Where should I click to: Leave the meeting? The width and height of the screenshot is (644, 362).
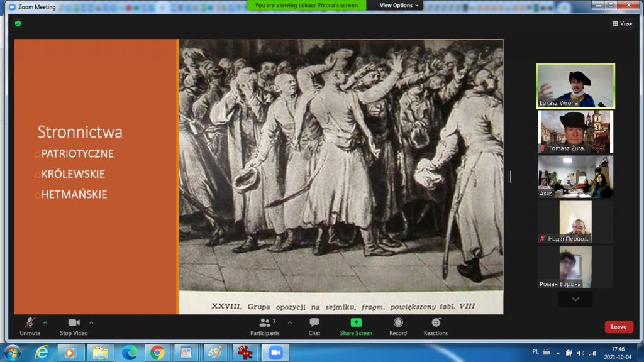pos(618,327)
